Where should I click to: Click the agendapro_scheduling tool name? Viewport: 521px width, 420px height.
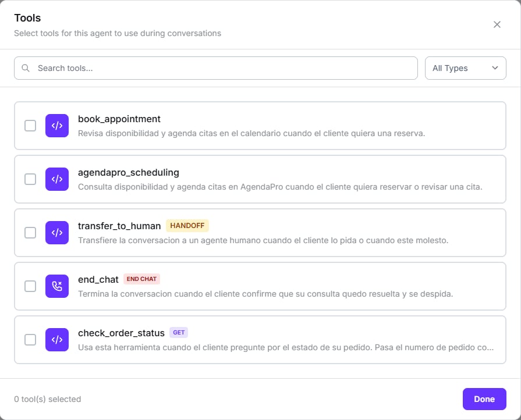click(x=129, y=172)
